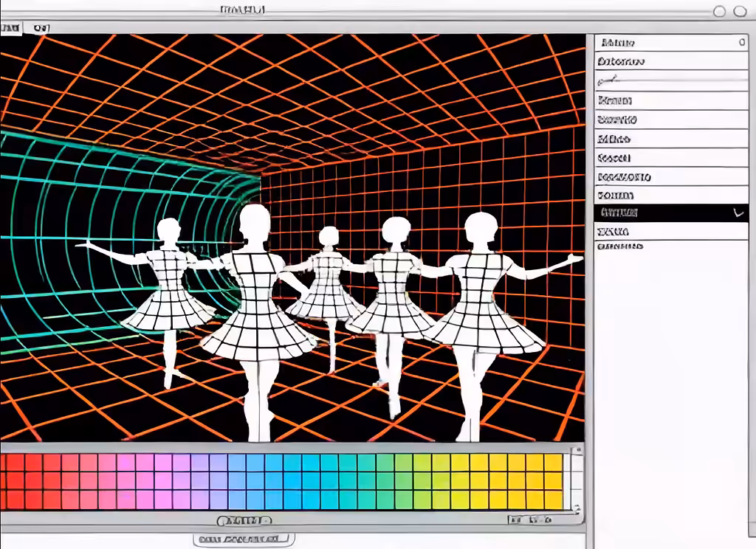
Task: Click the checkmark on the highlighted panel row
Action: [738, 213]
